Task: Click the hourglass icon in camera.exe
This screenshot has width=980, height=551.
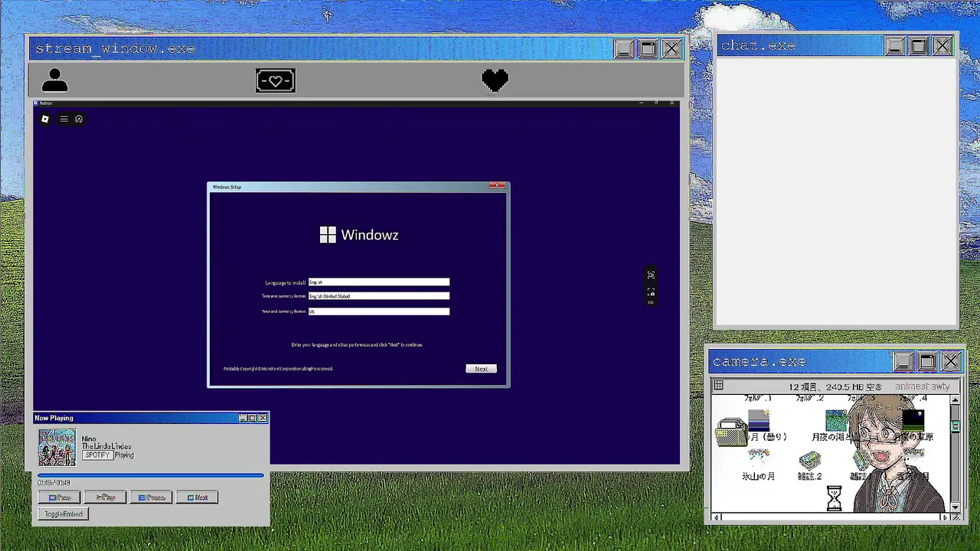Action: [x=835, y=498]
